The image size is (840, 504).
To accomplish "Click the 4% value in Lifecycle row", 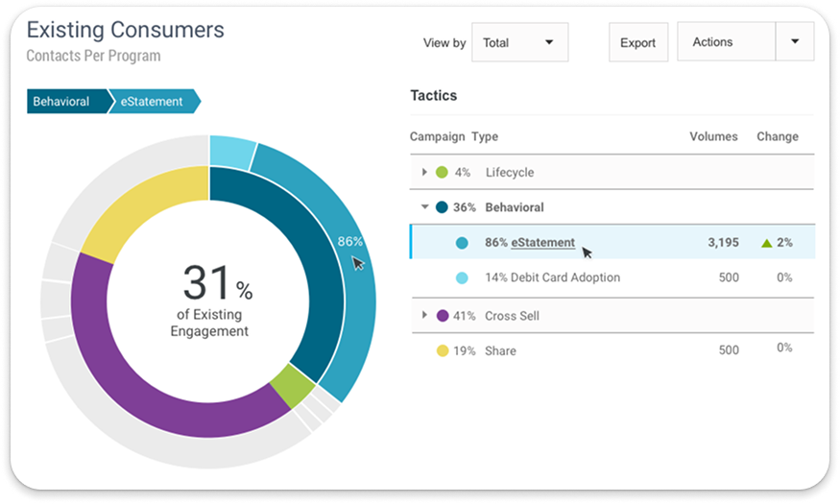I will pos(463,173).
